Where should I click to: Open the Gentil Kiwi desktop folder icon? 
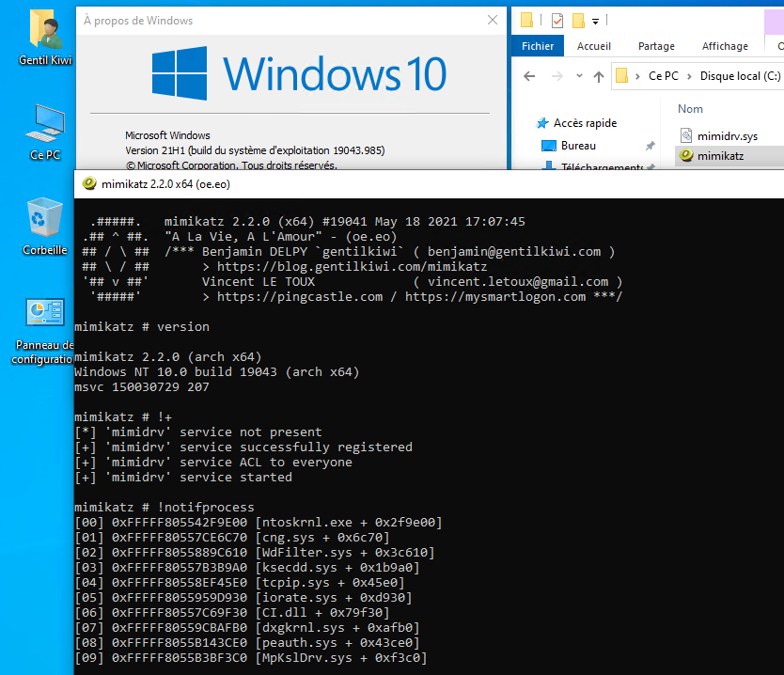tap(45, 38)
